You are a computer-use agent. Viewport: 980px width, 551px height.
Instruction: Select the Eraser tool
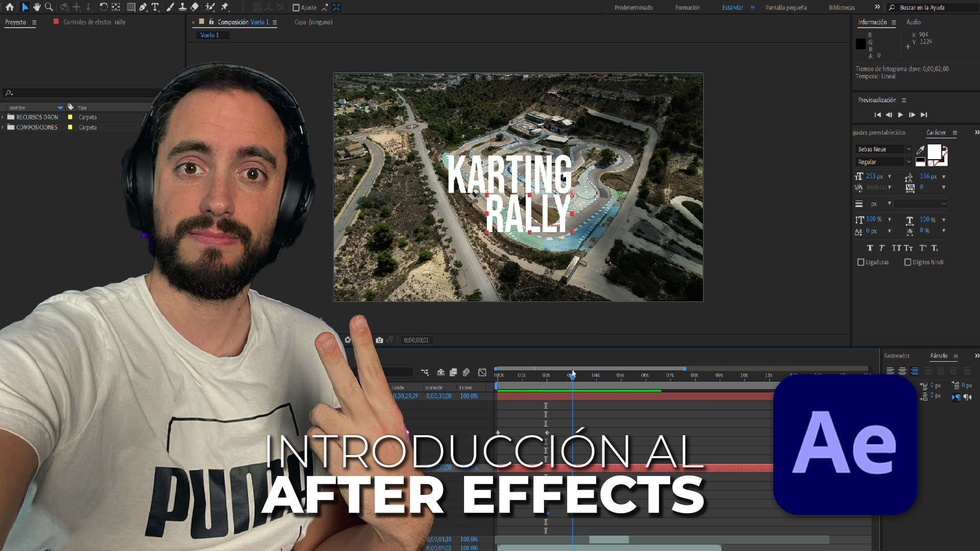pos(194,7)
